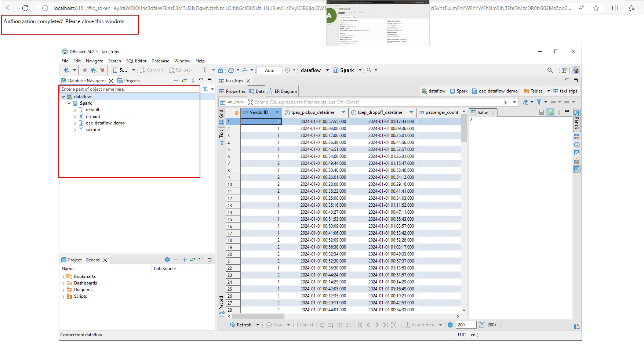Collapse the Spark tree node
Screen dimensions: 644x362
[69, 104]
